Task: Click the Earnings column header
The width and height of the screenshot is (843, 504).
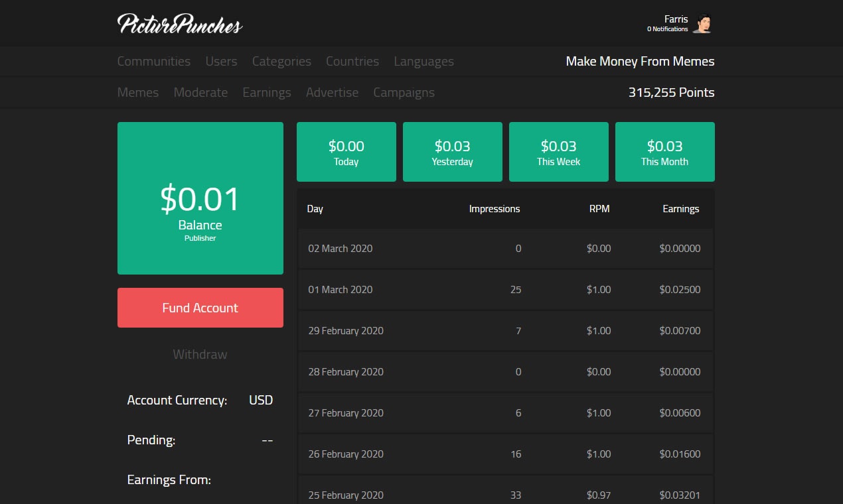Action: [x=680, y=208]
